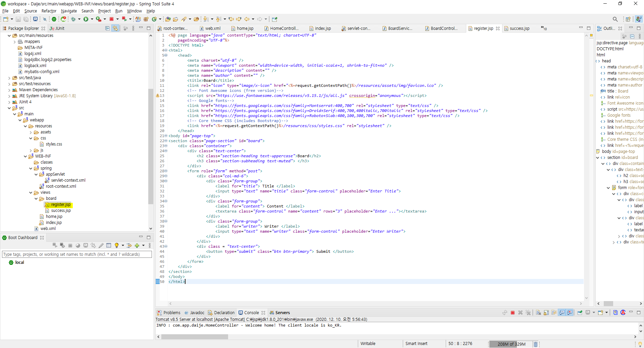Switch to BoardControl... editor tab
644x348 pixels.
pyautogui.click(x=441, y=28)
